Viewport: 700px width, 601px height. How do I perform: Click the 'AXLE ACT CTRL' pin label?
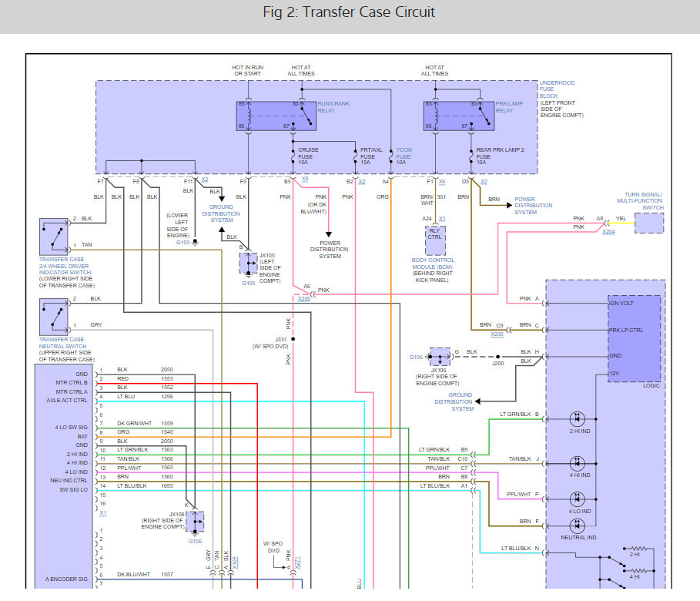click(67, 401)
